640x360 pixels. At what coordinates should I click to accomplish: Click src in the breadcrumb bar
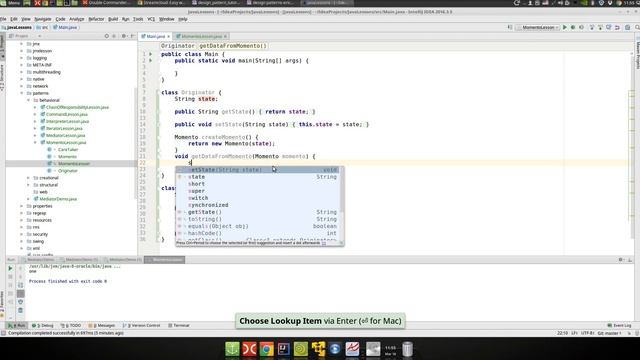tap(42, 27)
